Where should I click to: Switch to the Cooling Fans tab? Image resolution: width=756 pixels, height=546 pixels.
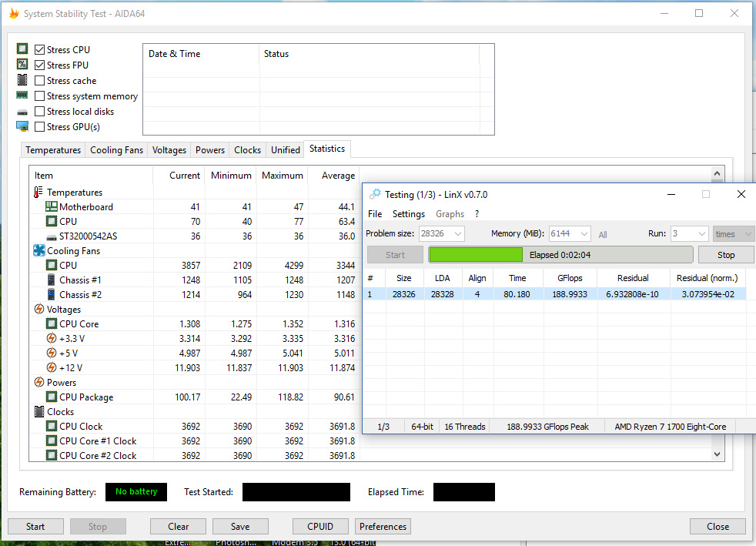click(x=117, y=150)
